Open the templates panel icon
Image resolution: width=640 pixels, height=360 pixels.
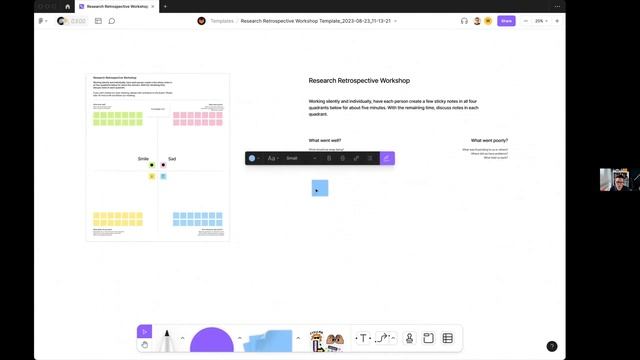pos(98,21)
